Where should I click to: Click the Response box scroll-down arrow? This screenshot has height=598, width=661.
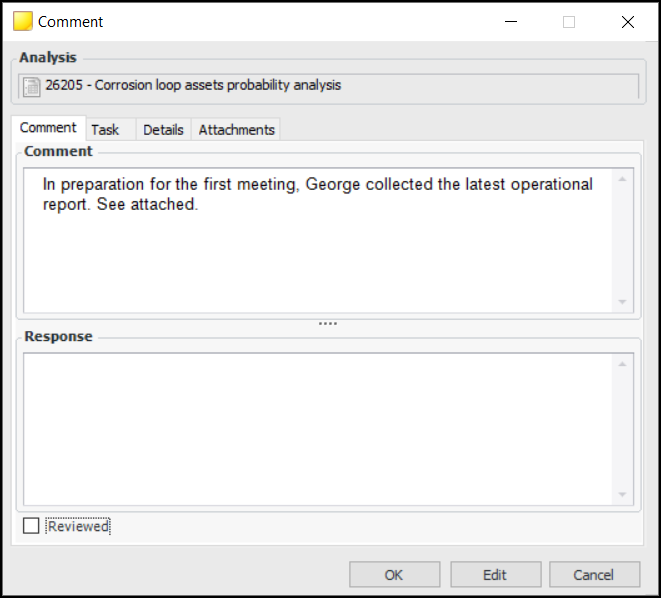622,494
